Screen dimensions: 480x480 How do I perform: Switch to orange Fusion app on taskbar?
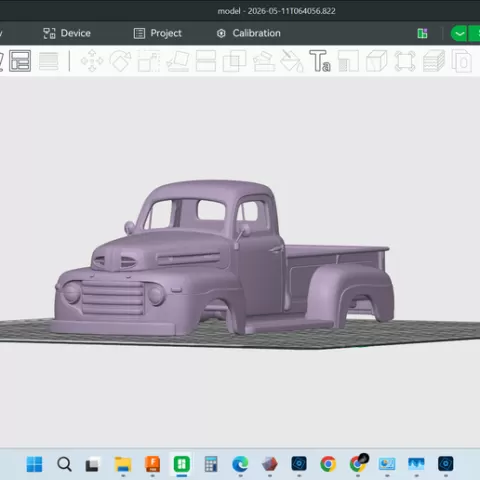(x=152, y=464)
